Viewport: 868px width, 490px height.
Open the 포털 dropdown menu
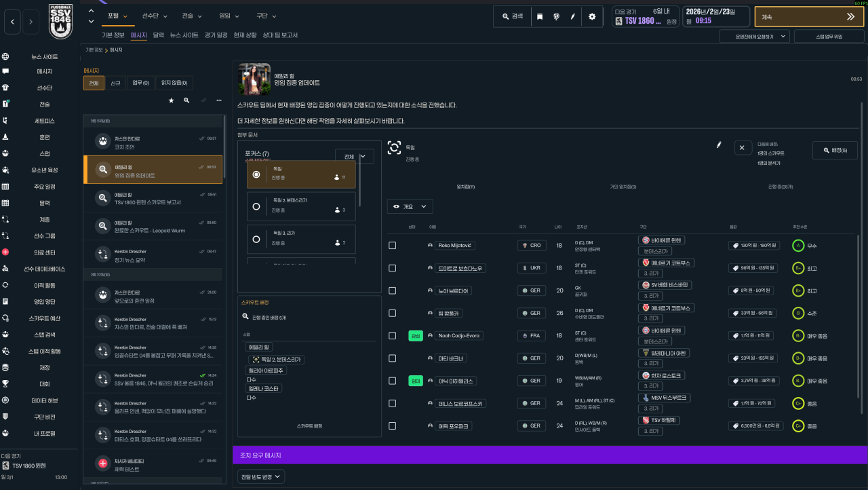[x=118, y=15]
